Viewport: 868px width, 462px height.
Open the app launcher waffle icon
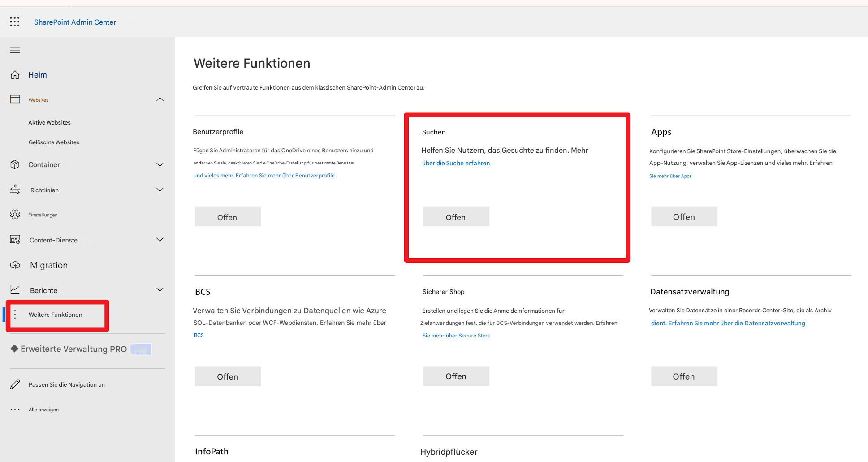click(x=15, y=22)
